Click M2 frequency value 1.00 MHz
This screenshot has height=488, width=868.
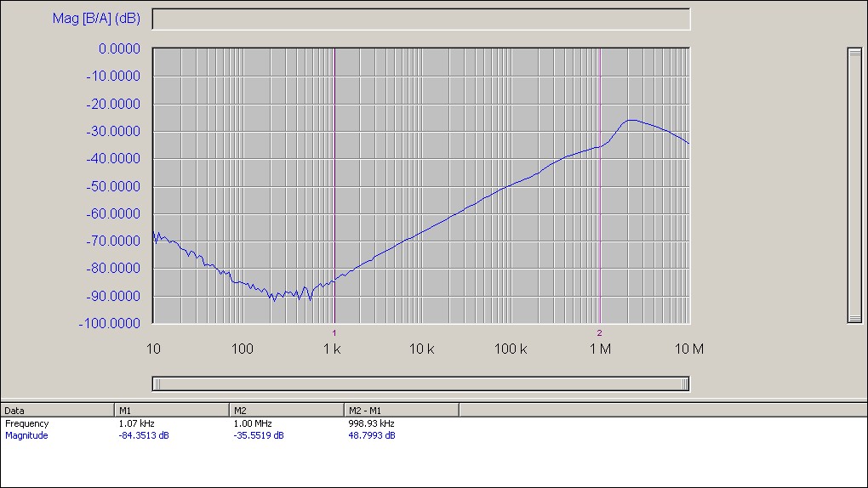253,424
